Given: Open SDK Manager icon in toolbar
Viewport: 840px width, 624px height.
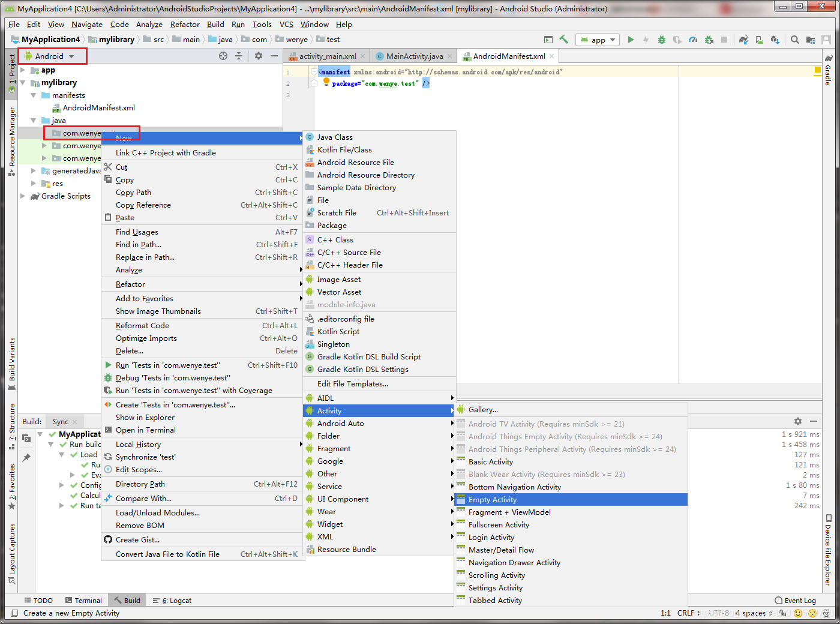Looking at the screenshot, I should (775, 40).
